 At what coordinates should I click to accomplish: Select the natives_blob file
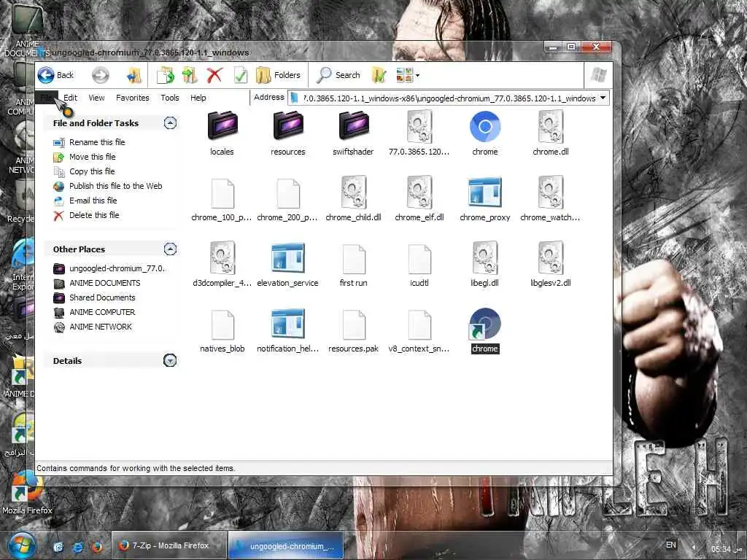tap(222, 331)
